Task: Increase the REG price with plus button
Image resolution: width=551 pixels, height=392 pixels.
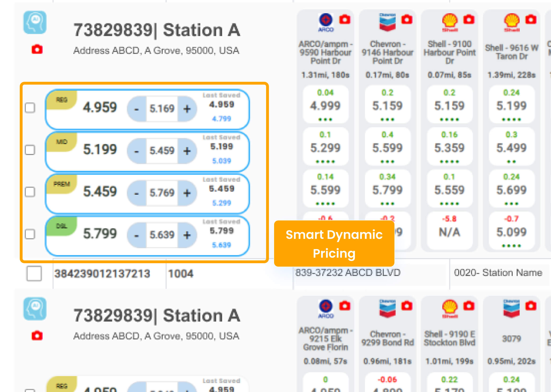Action: point(187,109)
